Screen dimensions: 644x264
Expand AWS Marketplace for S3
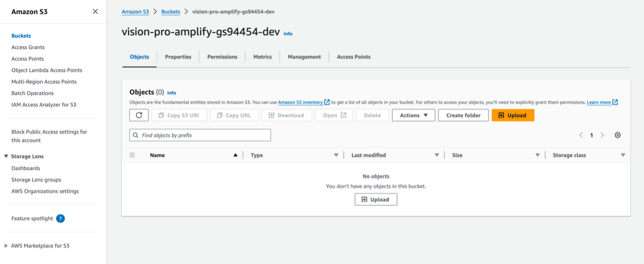[x=6, y=246]
